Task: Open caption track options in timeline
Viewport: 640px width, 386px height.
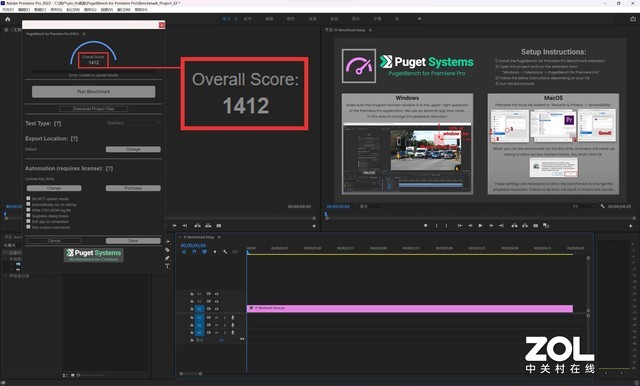Action: pyautogui.click(x=235, y=252)
